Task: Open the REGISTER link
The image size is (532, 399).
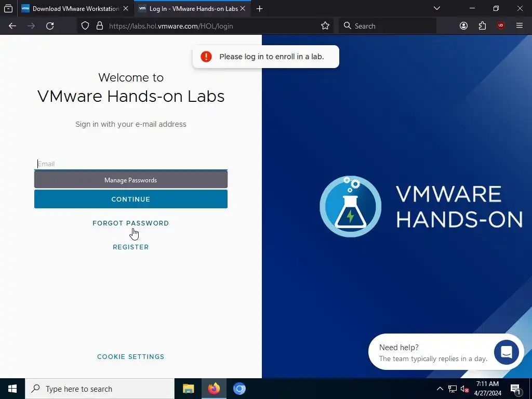Action: click(130, 247)
